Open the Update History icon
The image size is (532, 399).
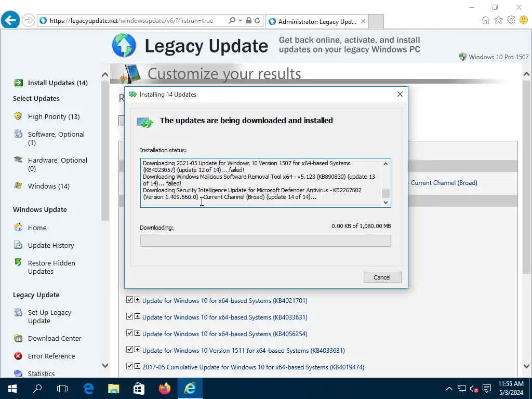(18, 245)
